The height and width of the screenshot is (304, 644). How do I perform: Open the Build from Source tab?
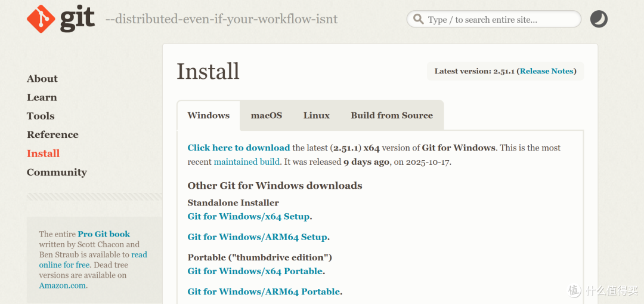coord(392,115)
